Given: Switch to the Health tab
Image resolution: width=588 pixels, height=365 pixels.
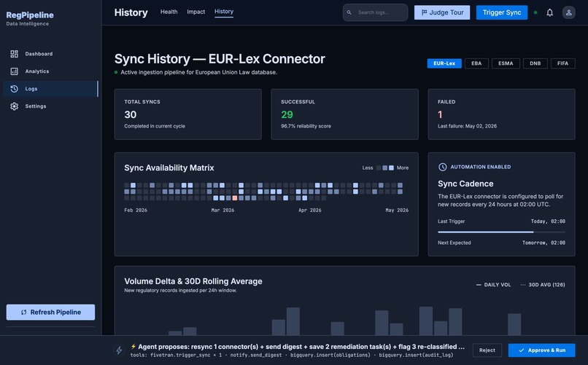Looking at the screenshot, I should [x=169, y=12].
